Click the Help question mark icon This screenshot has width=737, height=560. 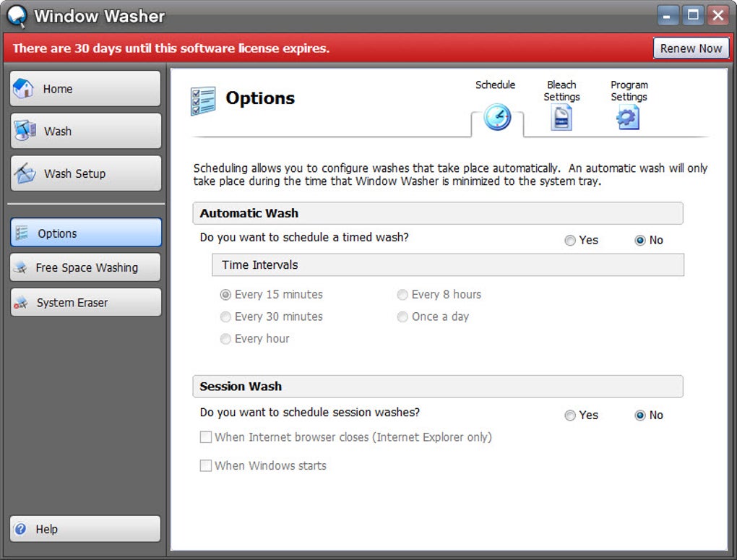[x=20, y=529]
